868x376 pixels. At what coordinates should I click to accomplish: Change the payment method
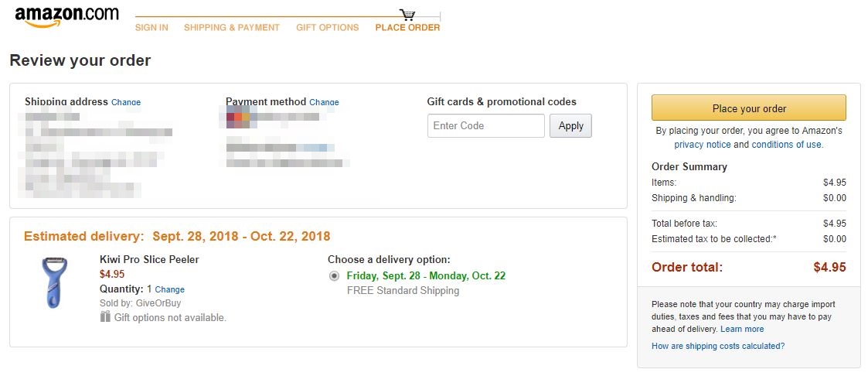(x=324, y=102)
